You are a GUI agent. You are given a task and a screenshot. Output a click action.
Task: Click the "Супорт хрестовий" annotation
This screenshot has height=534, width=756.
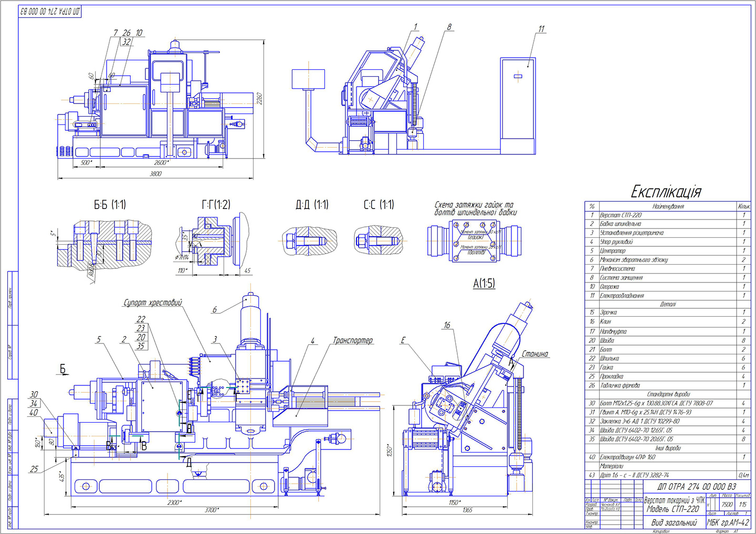[x=153, y=303]
